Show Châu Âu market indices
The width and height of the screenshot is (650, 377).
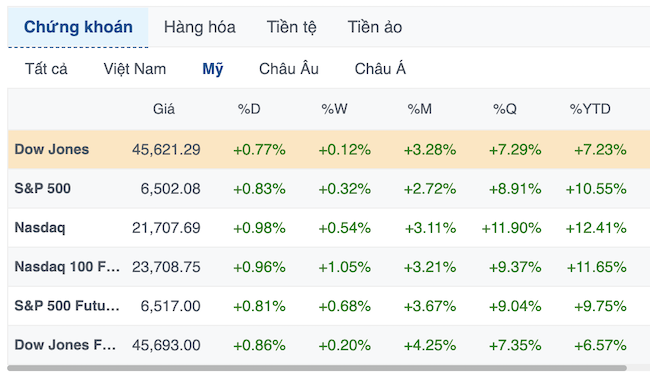289,69
